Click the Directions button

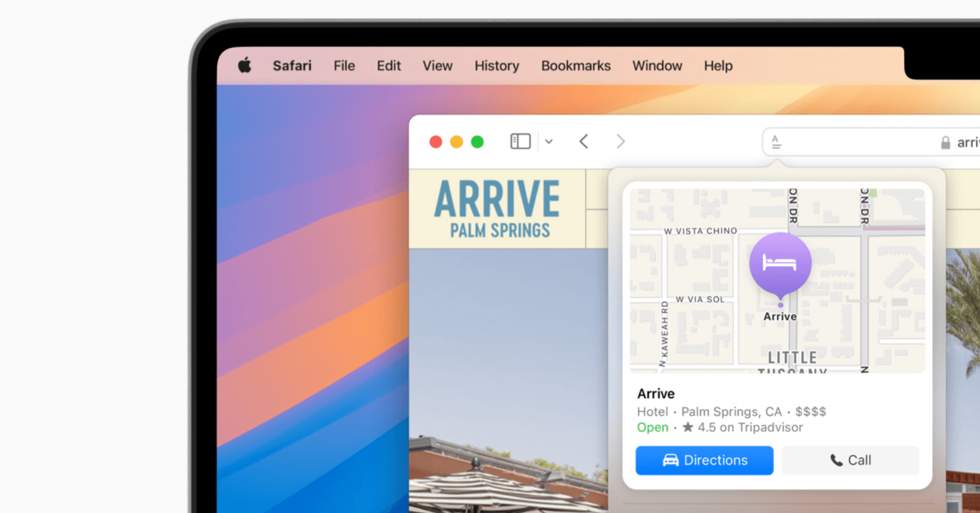704,460
